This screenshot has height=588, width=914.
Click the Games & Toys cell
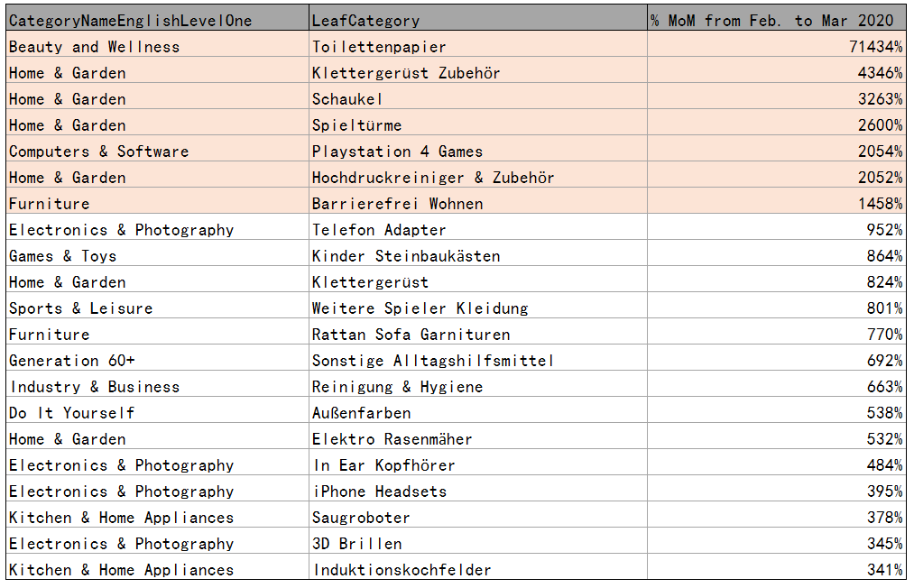point(63,256)
